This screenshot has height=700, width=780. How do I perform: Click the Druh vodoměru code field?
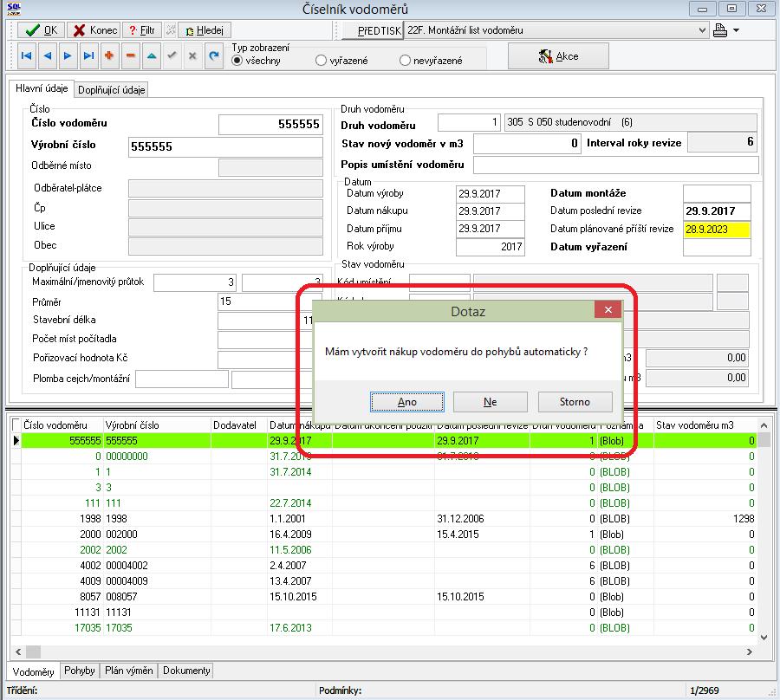[x=469, y=122]
